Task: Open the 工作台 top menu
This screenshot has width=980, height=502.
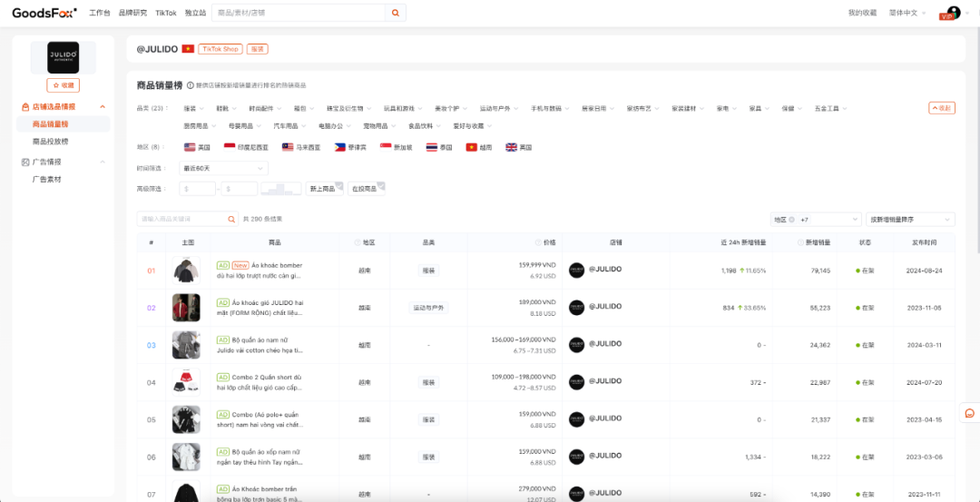Action: [100, 13]
